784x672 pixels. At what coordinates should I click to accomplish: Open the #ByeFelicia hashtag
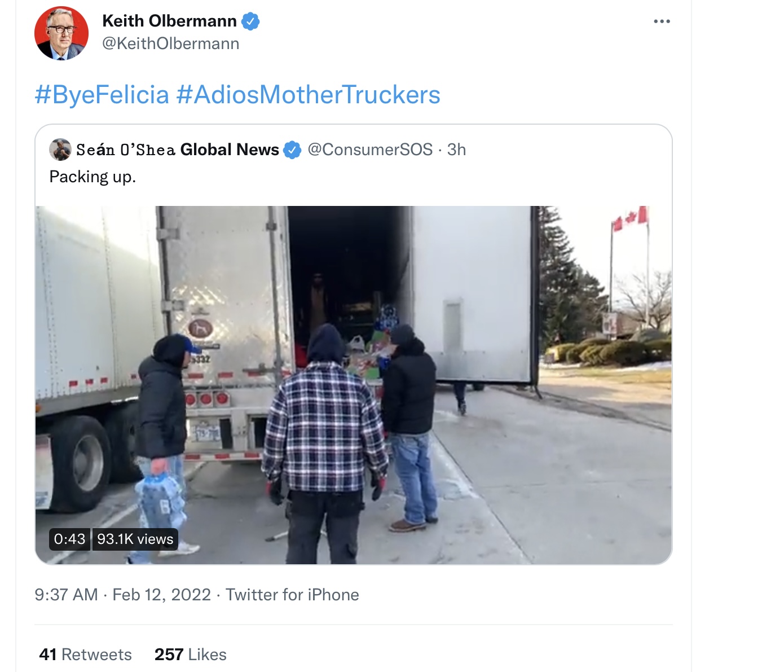pos(102,94)
